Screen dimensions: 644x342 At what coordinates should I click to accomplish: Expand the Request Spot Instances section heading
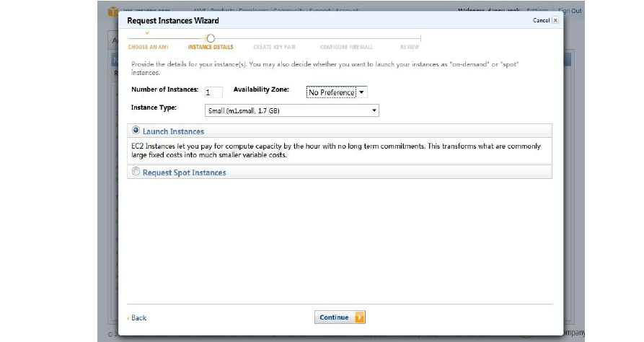(184, 172)
